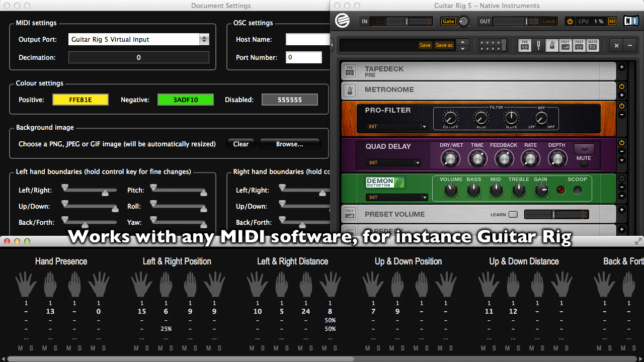The height and width of the screenshot is (362, 644).
Task: Toggle the Limit button on output
Action: point(548,21)
